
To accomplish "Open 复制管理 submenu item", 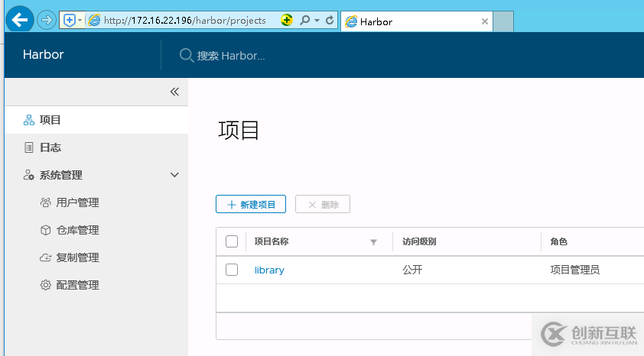I will [77, 257].
